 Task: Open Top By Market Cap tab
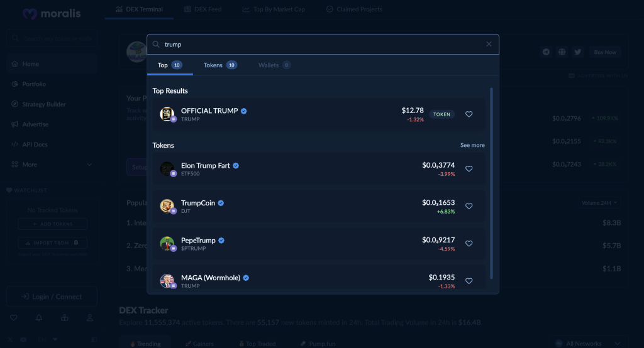274,9
